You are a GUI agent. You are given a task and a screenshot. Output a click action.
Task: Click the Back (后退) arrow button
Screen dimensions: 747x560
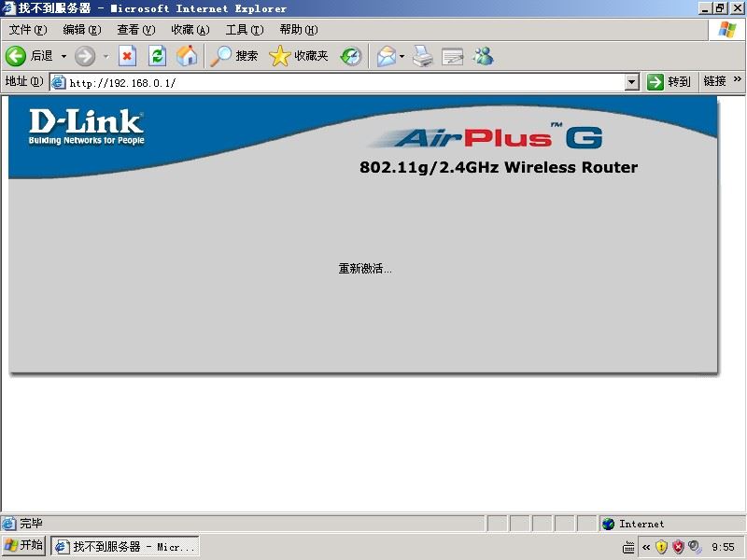(x=29, y=56)
